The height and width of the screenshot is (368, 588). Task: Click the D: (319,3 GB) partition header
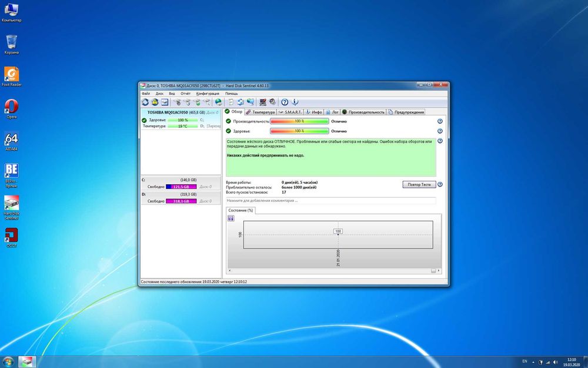tap(181, 194)
